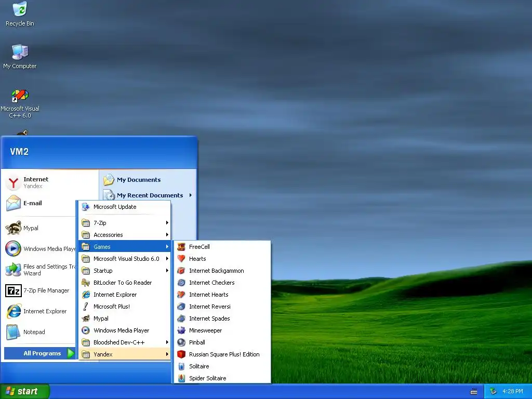
Task: Open the Files and Settings Transfer Wizard icon
Action: tap(13, 270)
